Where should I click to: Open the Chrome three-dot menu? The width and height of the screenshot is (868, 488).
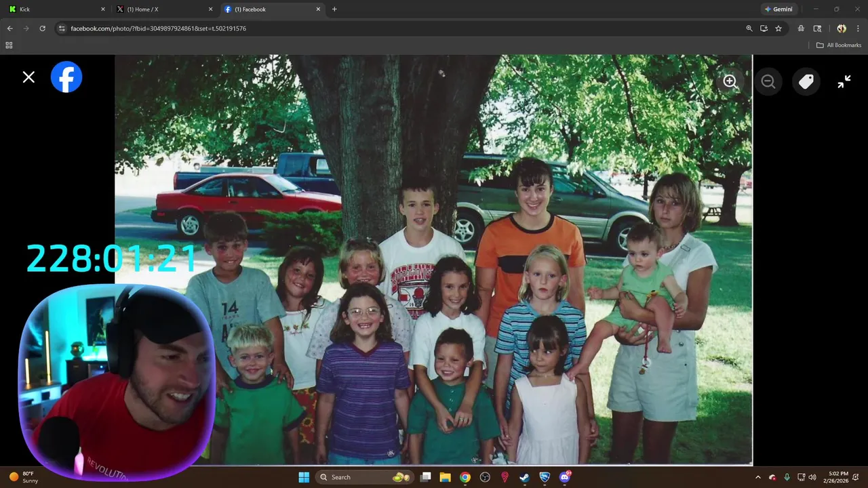tap(858, 28)
